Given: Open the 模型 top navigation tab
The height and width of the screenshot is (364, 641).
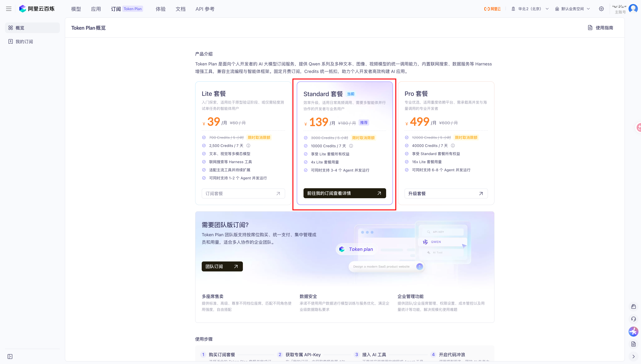Looking at the screenshot, I should [x=76, y=9].
